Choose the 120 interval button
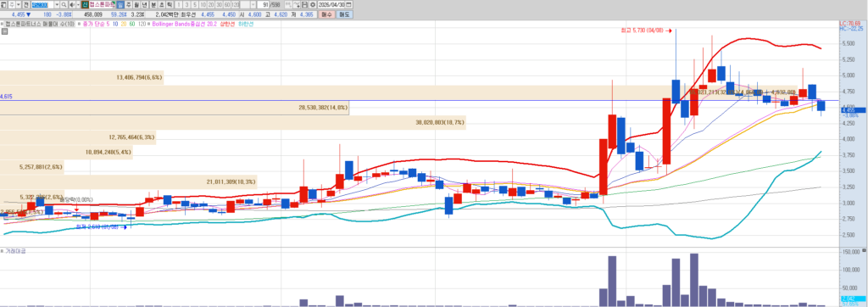This screenshot has width=868, height=307. click(x=236, y=4)
